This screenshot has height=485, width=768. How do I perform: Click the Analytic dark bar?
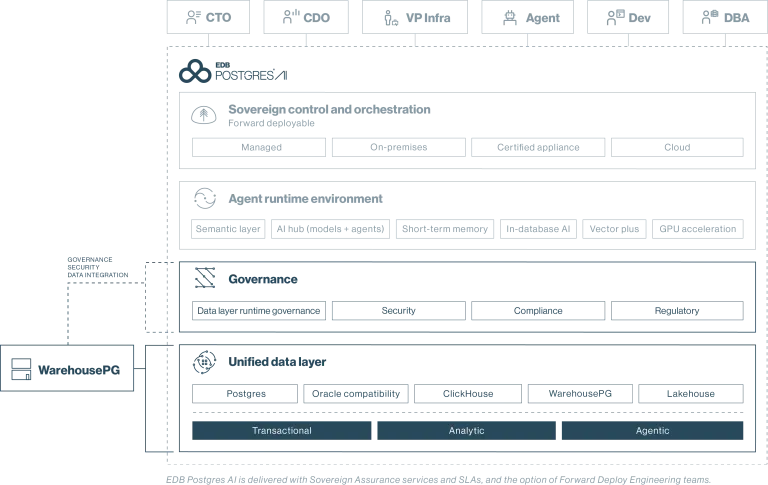466,430
